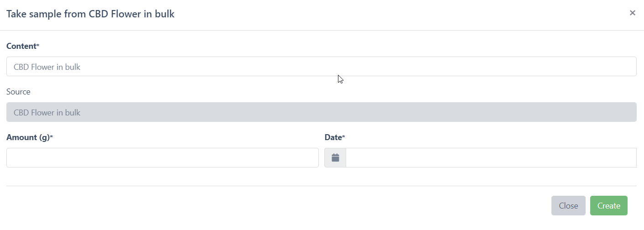This screenshot has width=644, height=230.
Task: Focus the Date input field
Action: [x=491, y=158]
